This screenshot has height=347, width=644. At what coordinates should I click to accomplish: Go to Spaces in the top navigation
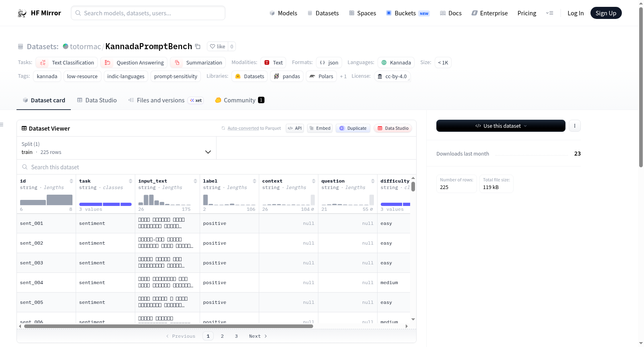(362, 13)
